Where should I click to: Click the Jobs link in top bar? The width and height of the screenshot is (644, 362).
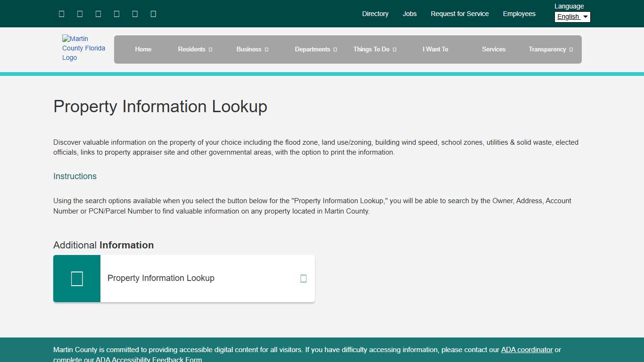[409, 14]
